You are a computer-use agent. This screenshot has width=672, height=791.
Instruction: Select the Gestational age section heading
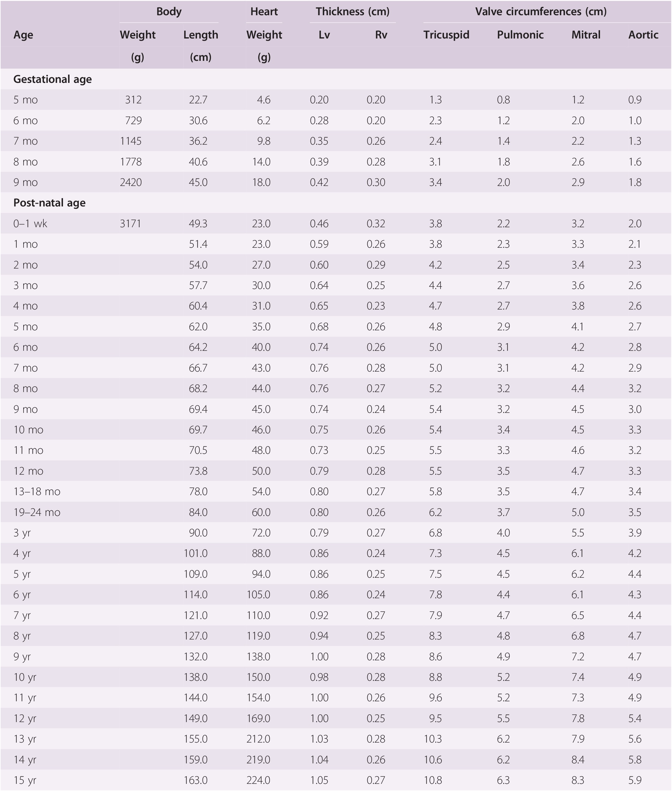click(x=52, y=79)
